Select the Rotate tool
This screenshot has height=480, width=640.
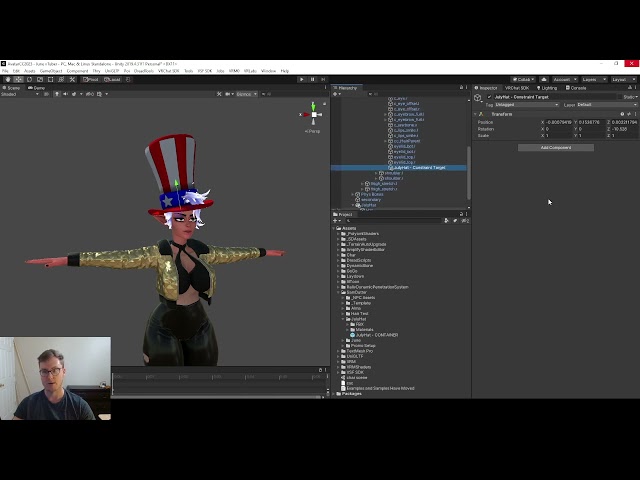point(29,80)
